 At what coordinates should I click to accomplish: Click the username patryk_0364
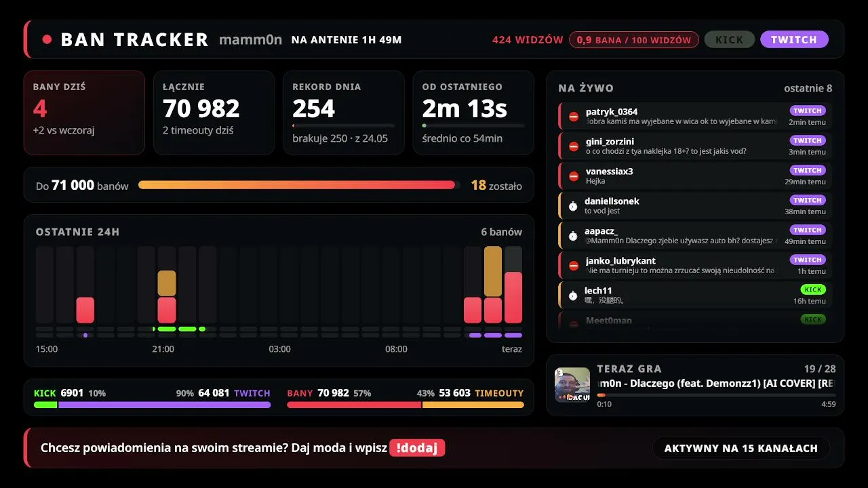point(612,111)
